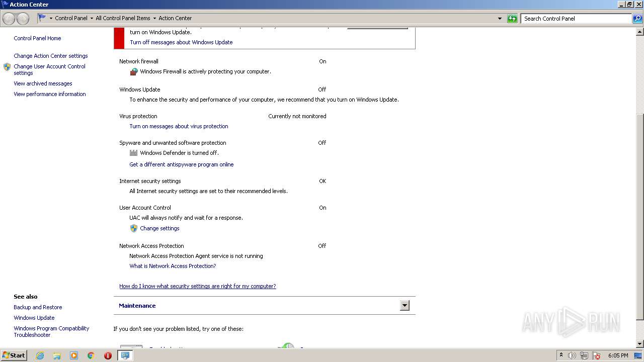Click the Windows Firewall globe icon
The height and width of the screenshot is (362, 644).
(x=134, y=72)
